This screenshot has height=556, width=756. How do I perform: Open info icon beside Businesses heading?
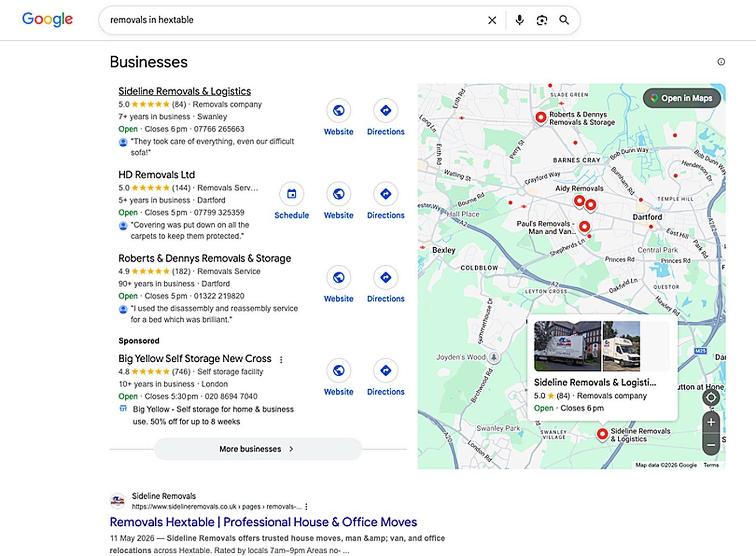(721, 62)
